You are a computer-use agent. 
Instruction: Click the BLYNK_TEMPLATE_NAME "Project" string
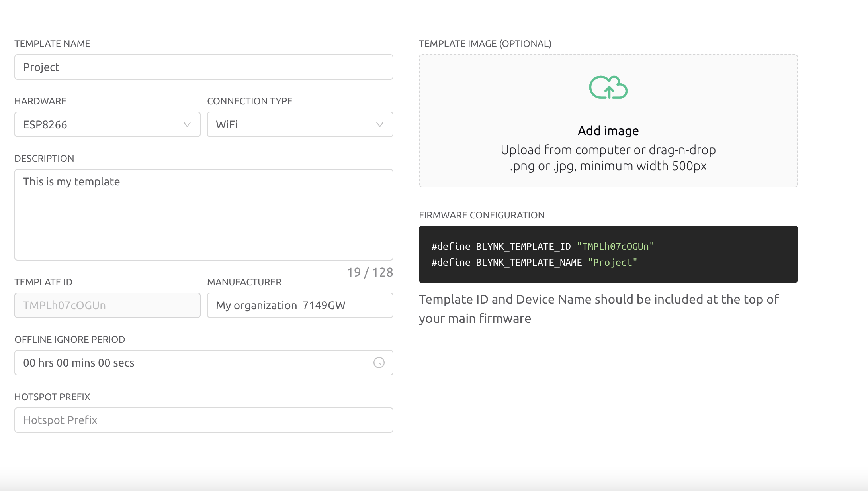click(x=612, y=263)
